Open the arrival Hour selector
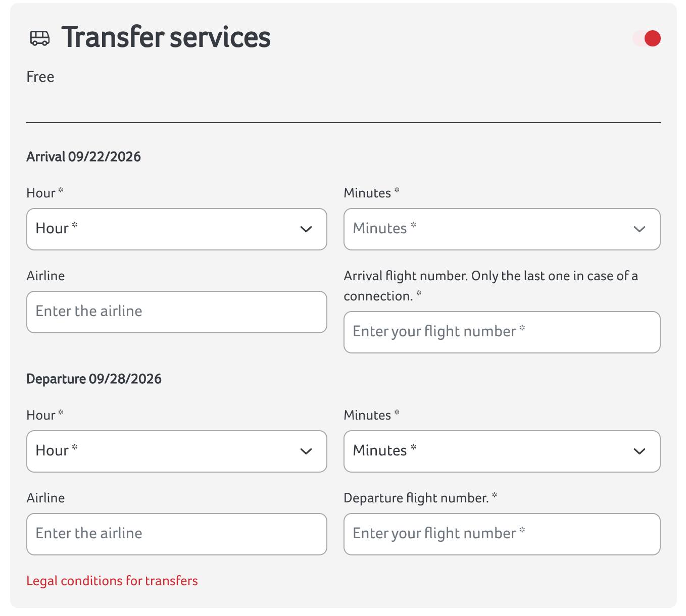Screen dimensions: 686x616 [x=176, y=229]
